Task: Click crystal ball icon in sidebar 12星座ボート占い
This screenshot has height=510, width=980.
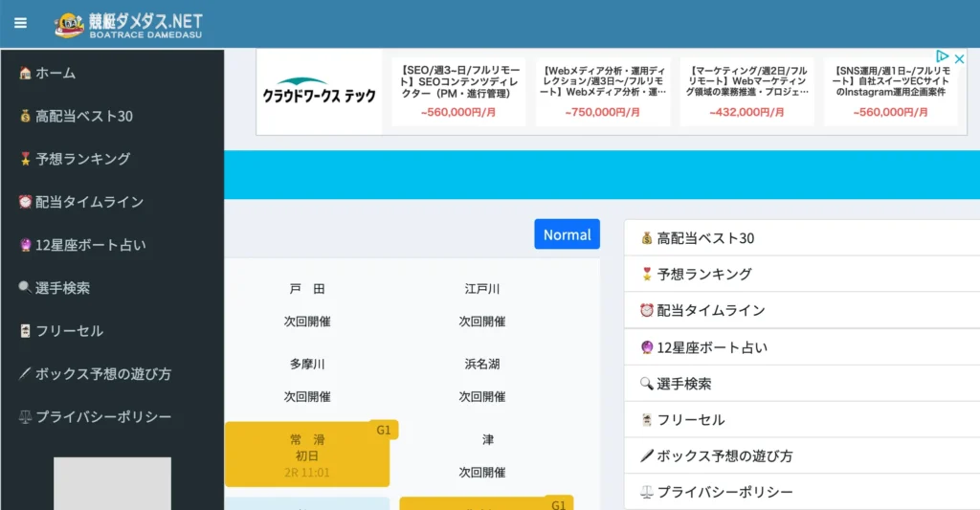Action: pos(25,245)
